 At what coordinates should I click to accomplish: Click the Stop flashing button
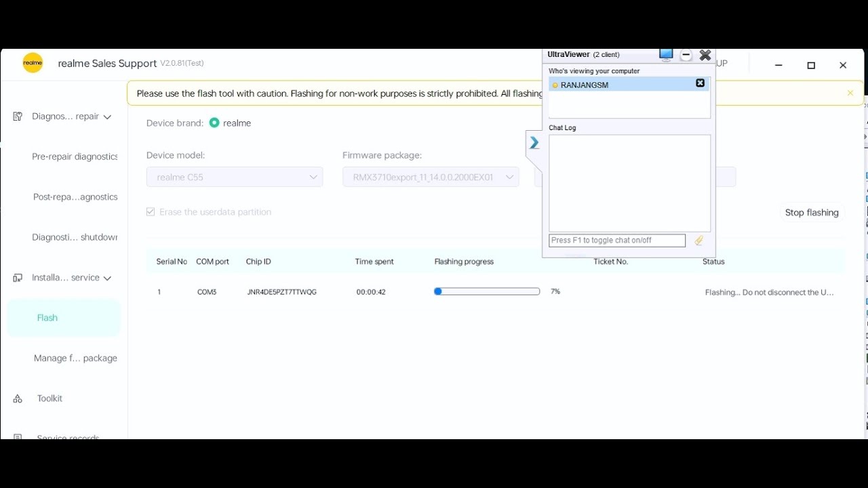click(812, 213)
